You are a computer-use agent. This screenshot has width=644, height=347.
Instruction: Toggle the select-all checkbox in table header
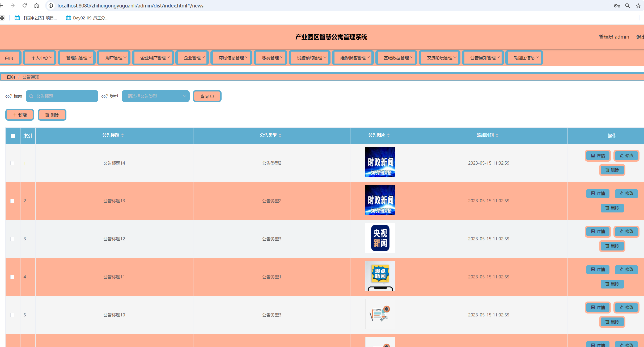click(x=13, y=136)
